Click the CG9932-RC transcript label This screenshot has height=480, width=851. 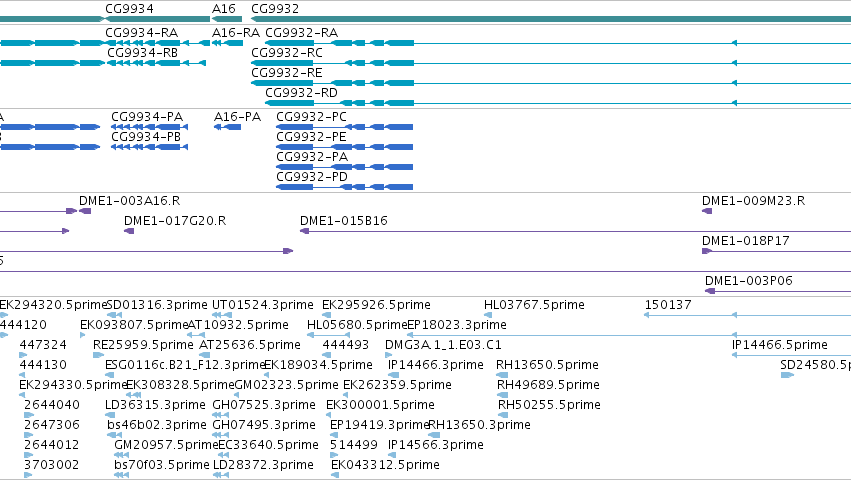pos(287,53)
